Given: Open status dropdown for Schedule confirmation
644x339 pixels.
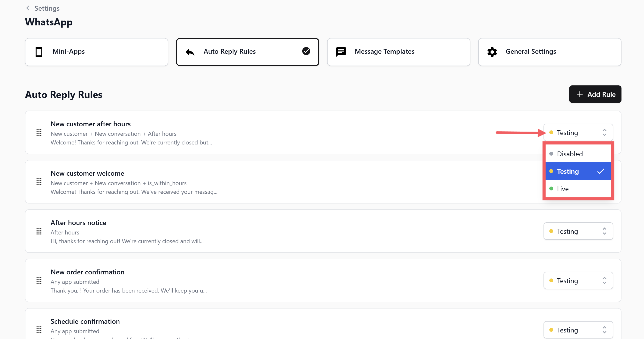Looking at the screenshot, I should point(578,330).
